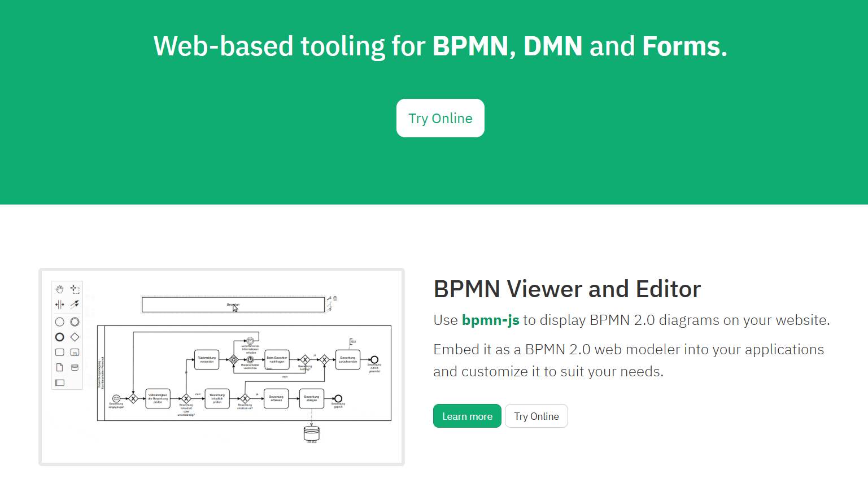Click the message event weiterführende Informationen erhalten
This screenshot has width=868, height=491.
(x=250, y=341)
